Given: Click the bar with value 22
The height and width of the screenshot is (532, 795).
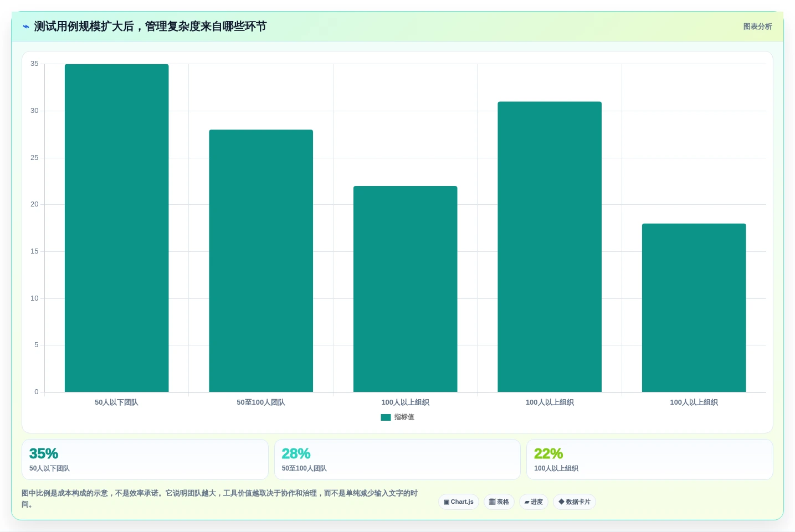Looking at the screenshot, I should click(406, 289).
